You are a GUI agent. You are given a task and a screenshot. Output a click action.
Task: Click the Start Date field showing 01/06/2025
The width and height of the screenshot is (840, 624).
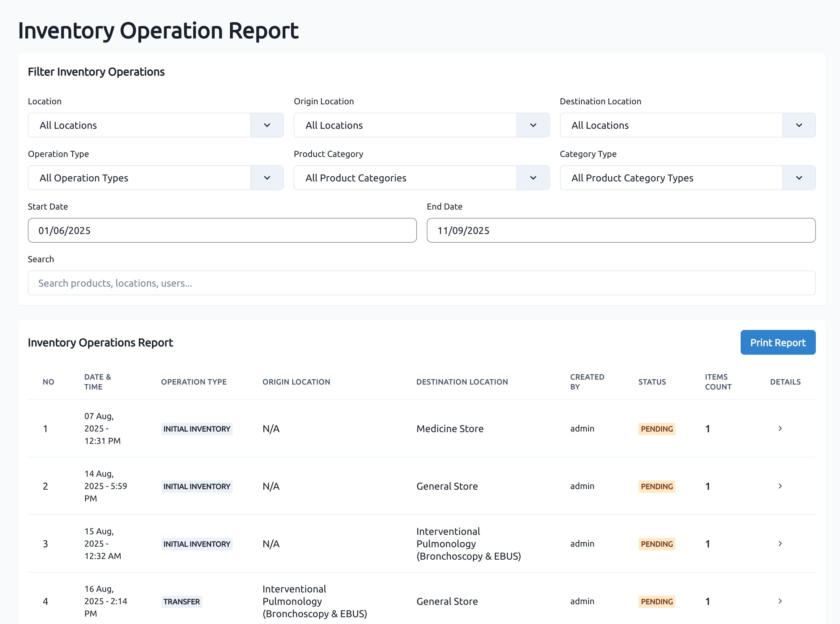click(222, 230)
